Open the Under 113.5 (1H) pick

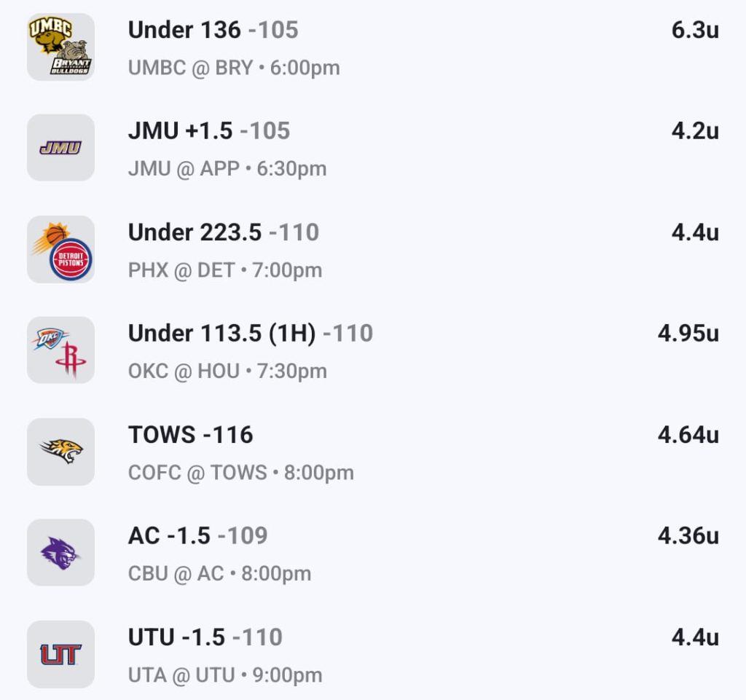point(250,334)
